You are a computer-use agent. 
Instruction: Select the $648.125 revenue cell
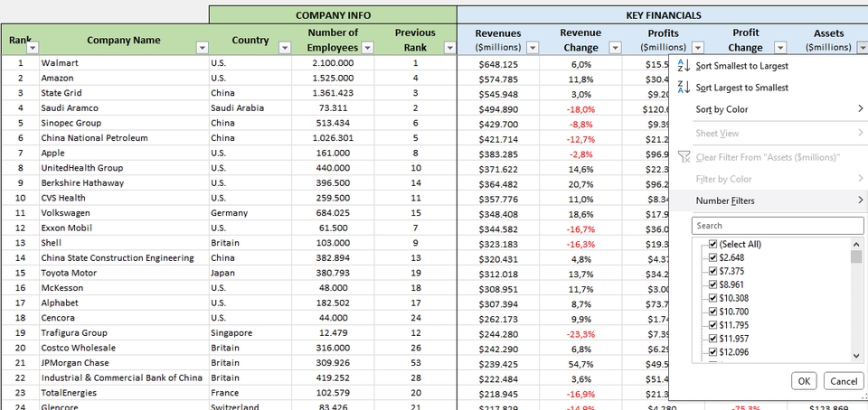[x=498, y=63]
